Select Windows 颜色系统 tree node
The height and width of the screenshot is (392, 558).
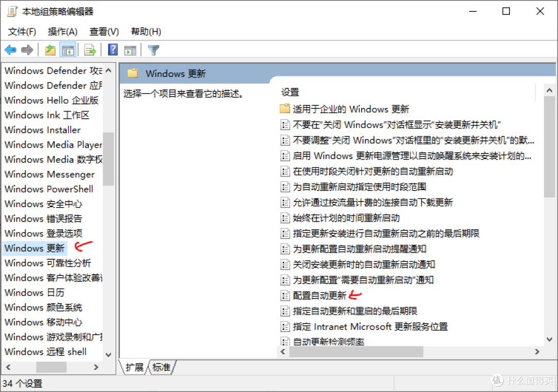click(43, 307)
